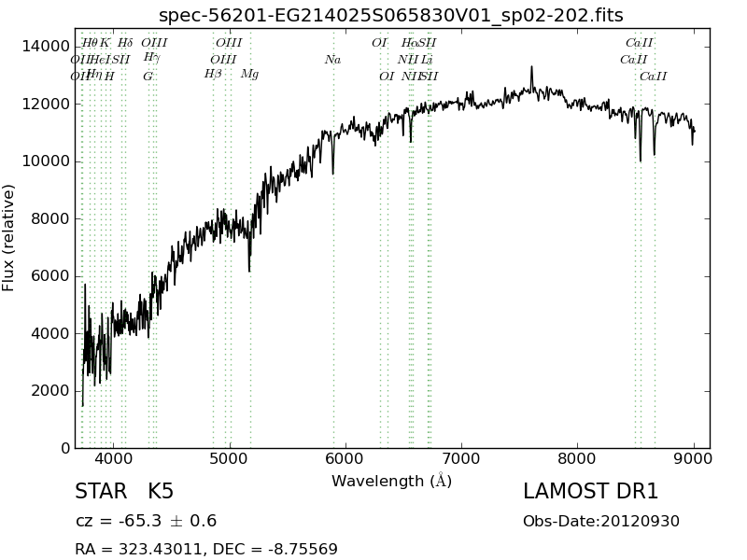The width and height of the screenshot is (747, 560).
Task: Click the x-axis tick label 9000
Action: (x=694, y=459)
